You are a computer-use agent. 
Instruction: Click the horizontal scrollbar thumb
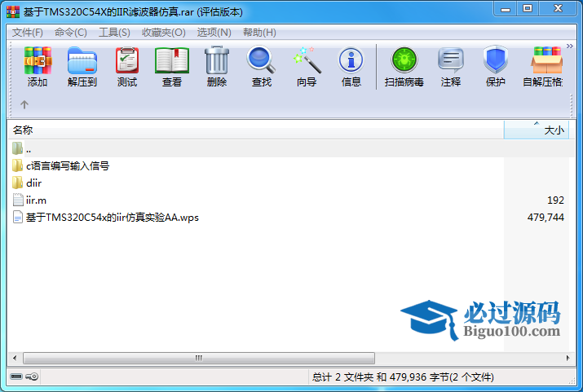(x=199, y=359)
